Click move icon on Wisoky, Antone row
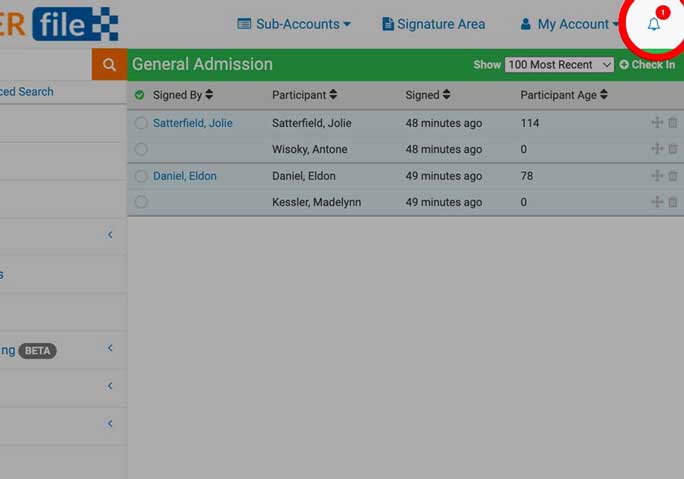 657,149
